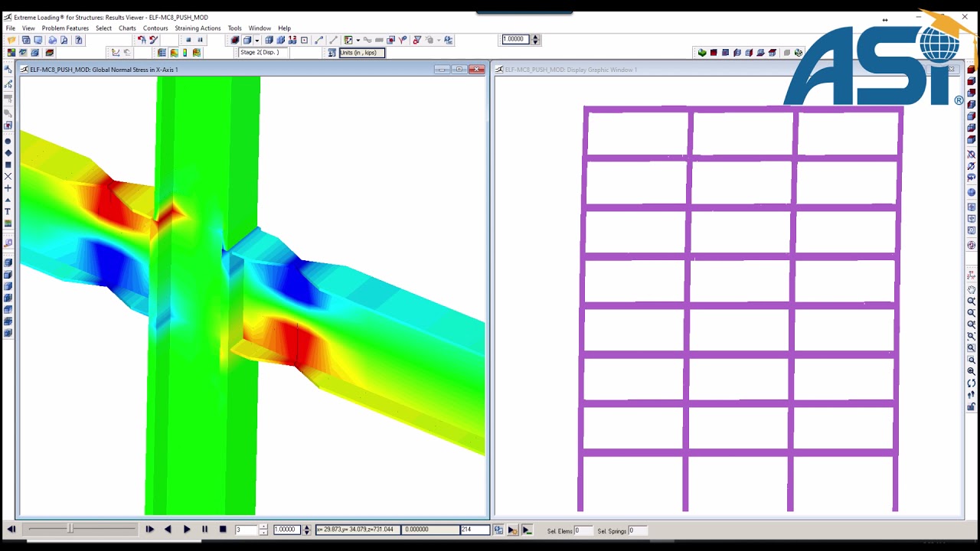
Task: Click the globe sphere icon on right toolbar
Action: pos(972,192)
